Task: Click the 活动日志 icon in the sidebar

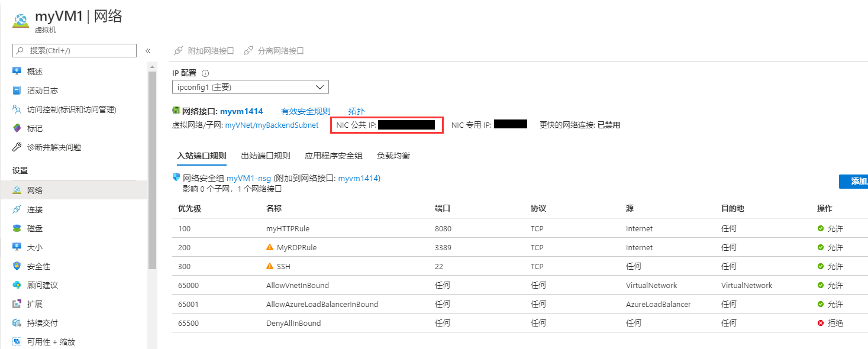Action: [x=17, y=91]
